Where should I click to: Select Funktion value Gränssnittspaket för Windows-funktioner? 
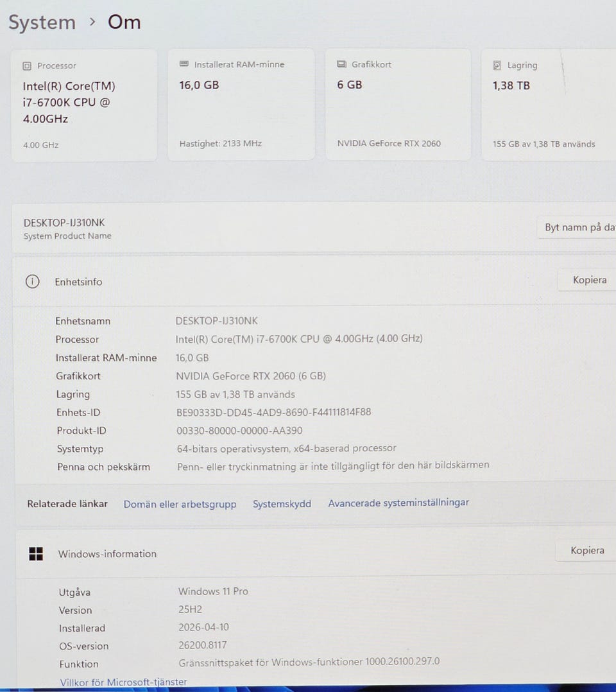point(309,662)
